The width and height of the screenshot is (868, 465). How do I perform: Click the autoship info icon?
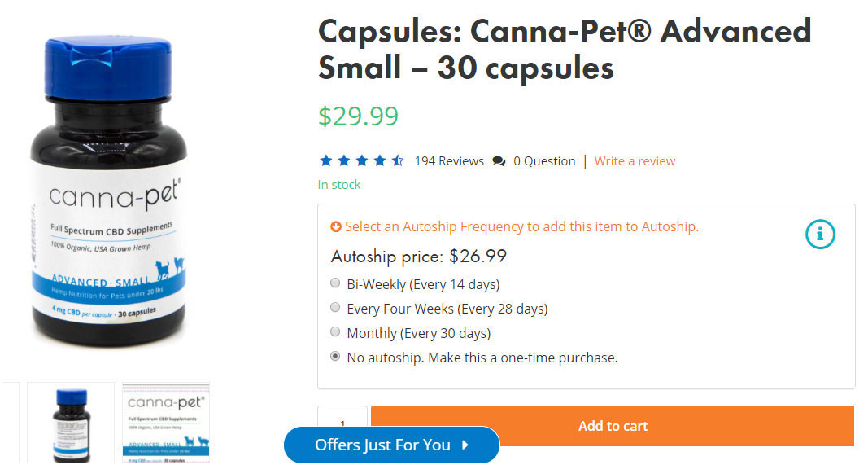pos(820,235)
